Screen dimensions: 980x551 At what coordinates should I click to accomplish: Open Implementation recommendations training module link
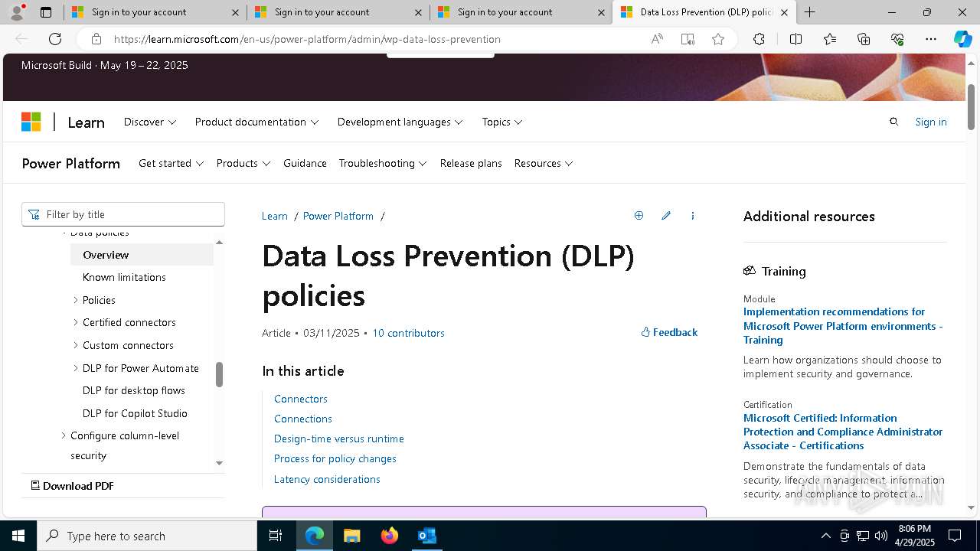point(843,326)
